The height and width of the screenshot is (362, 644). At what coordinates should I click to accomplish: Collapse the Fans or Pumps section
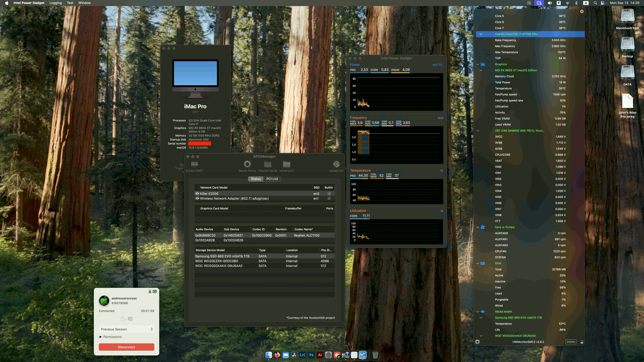[x=478, y=227]
